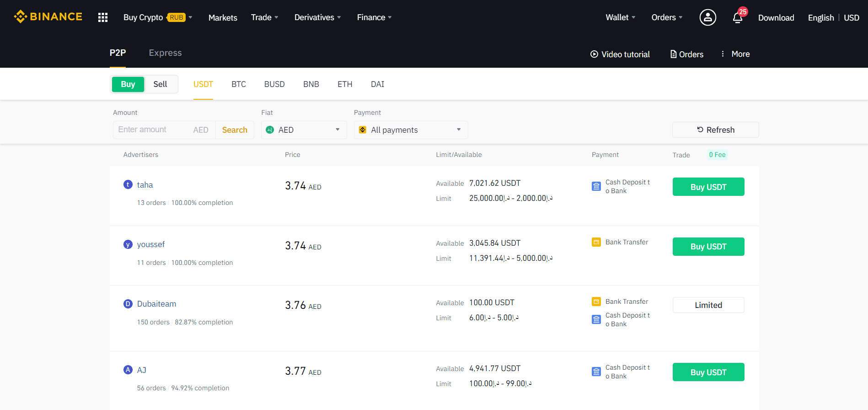Click AJ's advertiser avatar icon
The height and width of the screenshot is (410, 868).
point(128,370)
